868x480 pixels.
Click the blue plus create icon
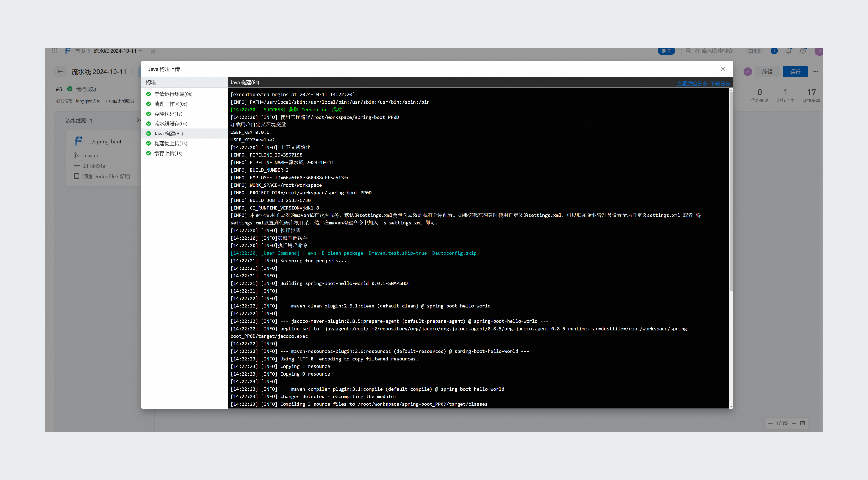[x=774, y=51]
